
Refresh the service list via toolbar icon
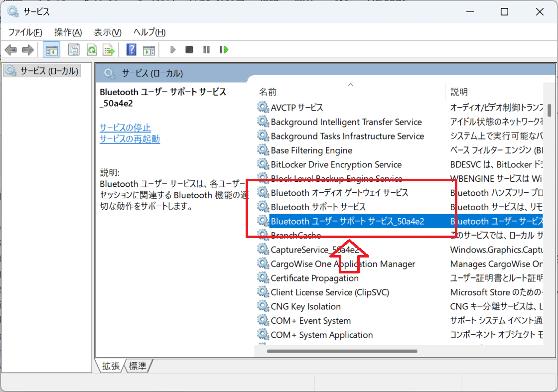92,49
